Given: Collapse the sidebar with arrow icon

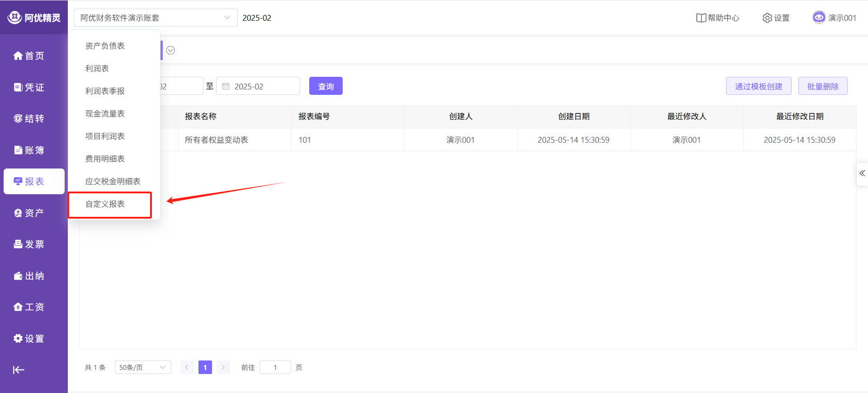Looking at the screenshot, I should coord(19,370).
